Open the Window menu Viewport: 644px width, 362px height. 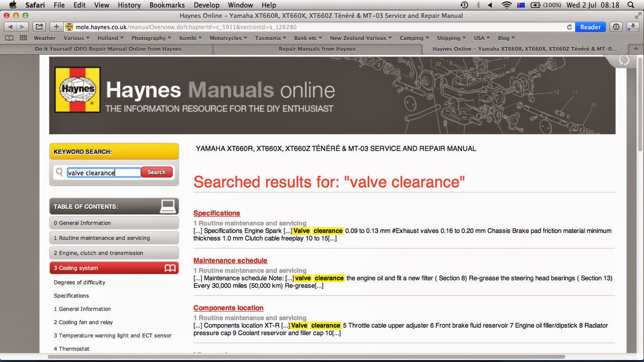[240, 5]
